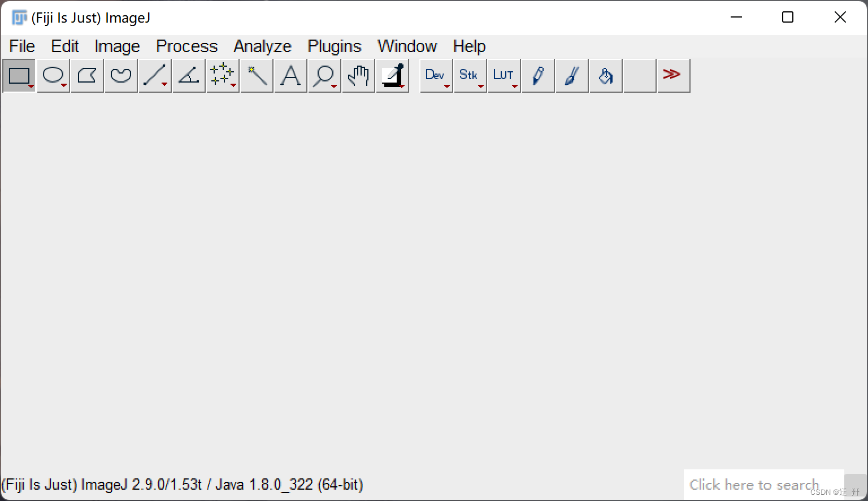Open the Analyze menu
This screenshot has height=501, width=868.
point(263,46)
